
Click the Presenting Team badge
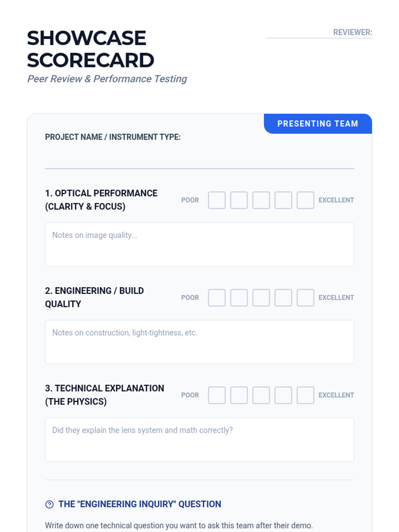point(318,124)
